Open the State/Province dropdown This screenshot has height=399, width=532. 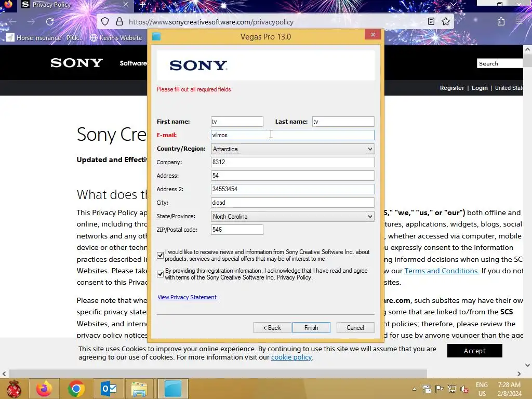[x=292, y=217]
